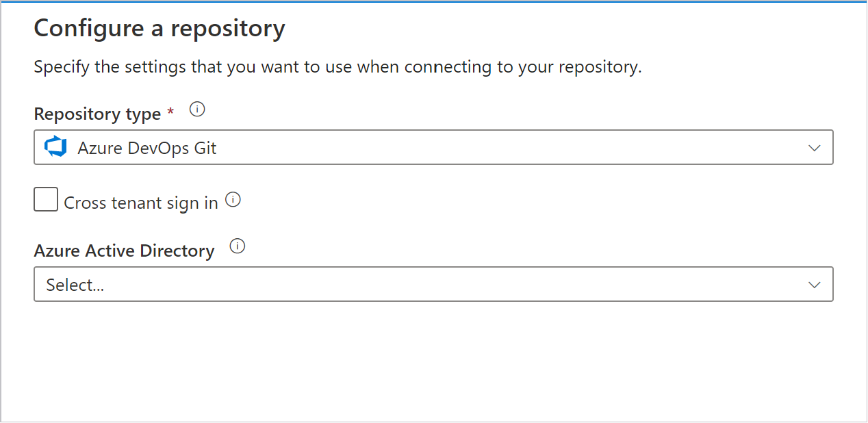Click the blue Azure DevOps branch symbol
The height and width of the screenshot is (423, 868).
[x=55, y=146]
